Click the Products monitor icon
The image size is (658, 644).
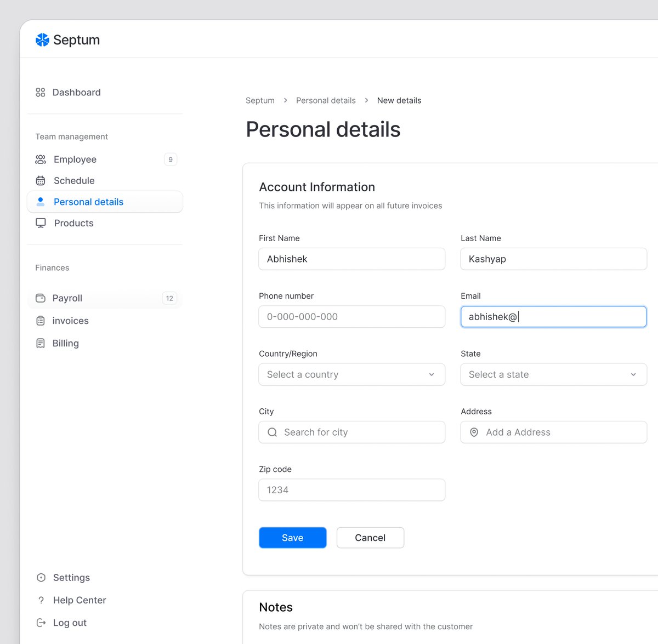40,223
